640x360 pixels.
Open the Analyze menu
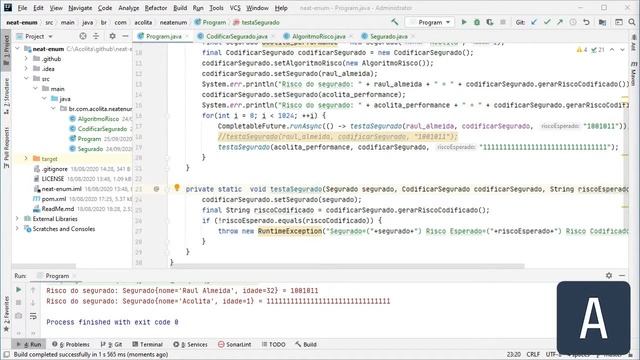click(x=129, y=8)
